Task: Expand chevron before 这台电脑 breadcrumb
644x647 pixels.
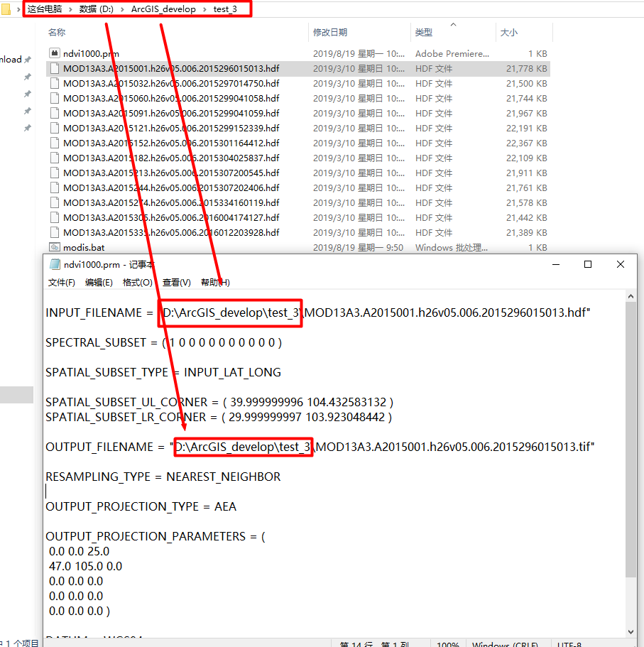Action: click(18, 9)
